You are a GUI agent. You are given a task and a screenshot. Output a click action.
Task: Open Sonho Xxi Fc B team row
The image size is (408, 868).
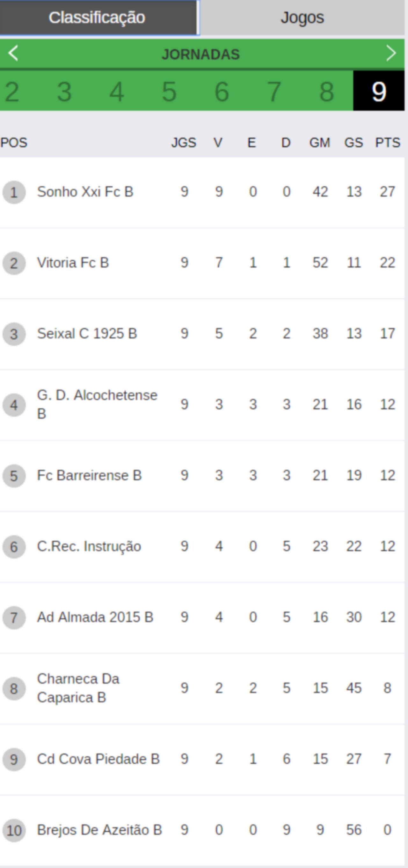[x=202, y=192]
